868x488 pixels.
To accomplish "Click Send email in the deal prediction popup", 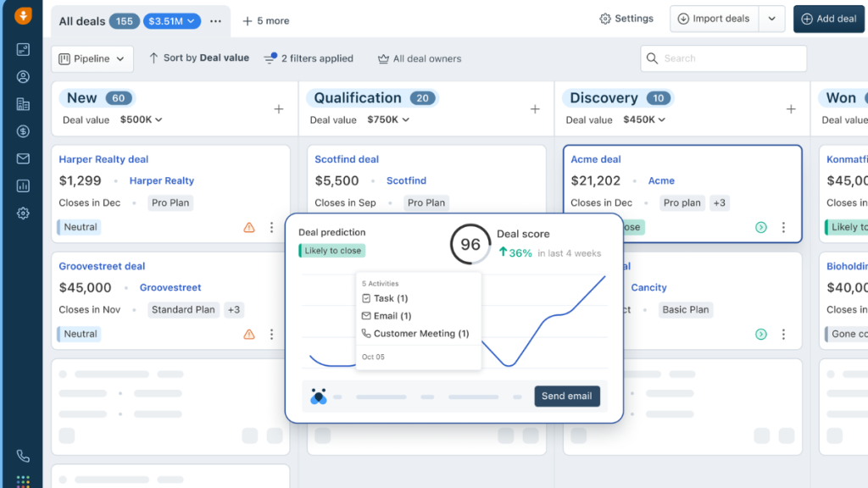I will [566, 396].
